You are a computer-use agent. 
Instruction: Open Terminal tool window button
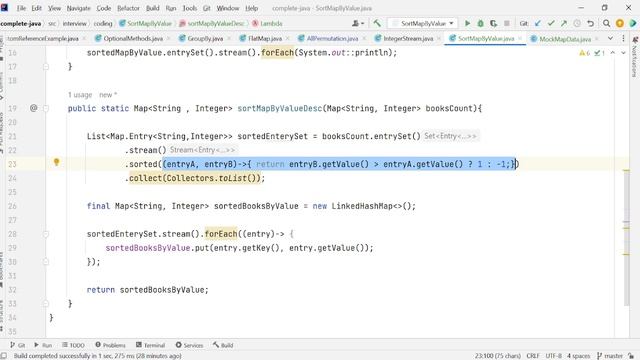(x=150, y=345)
